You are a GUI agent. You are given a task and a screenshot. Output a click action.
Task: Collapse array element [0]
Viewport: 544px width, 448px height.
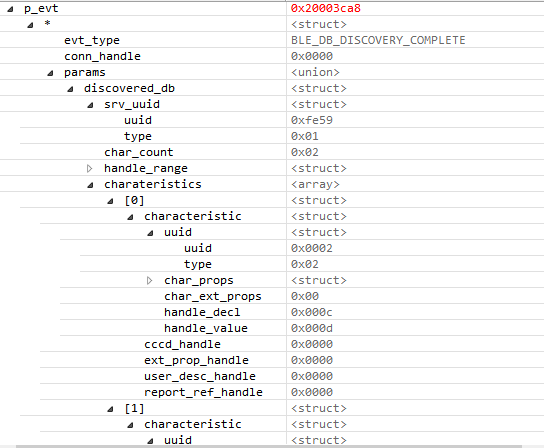click(x=110, y=201)
